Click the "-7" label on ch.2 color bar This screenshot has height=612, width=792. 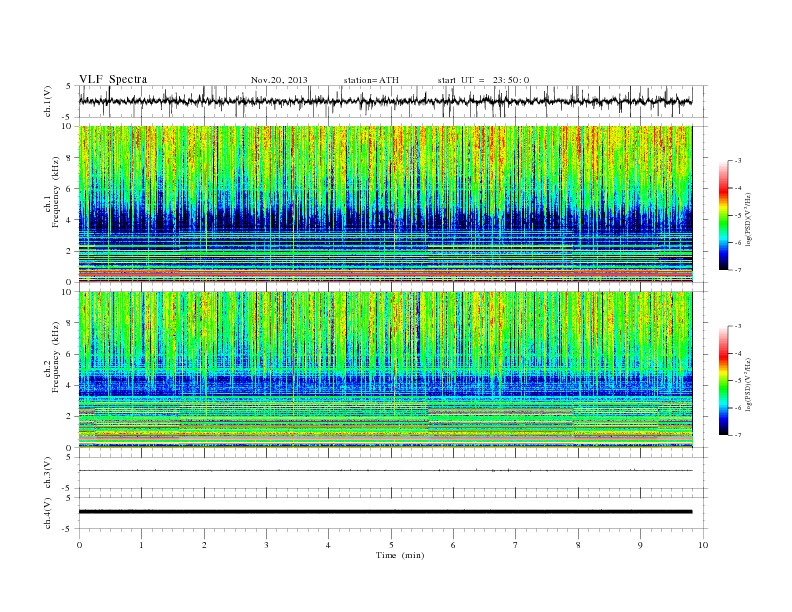point(737,435)
